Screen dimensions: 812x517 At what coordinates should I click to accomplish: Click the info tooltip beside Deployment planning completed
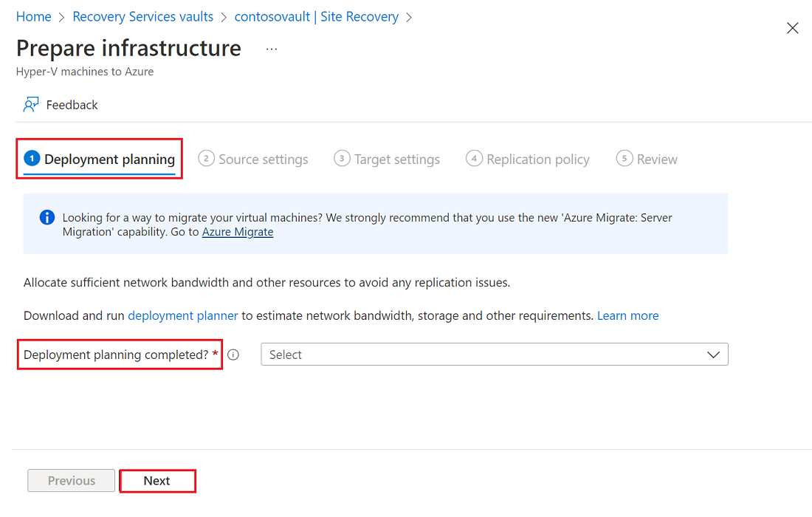coord(233,355)
